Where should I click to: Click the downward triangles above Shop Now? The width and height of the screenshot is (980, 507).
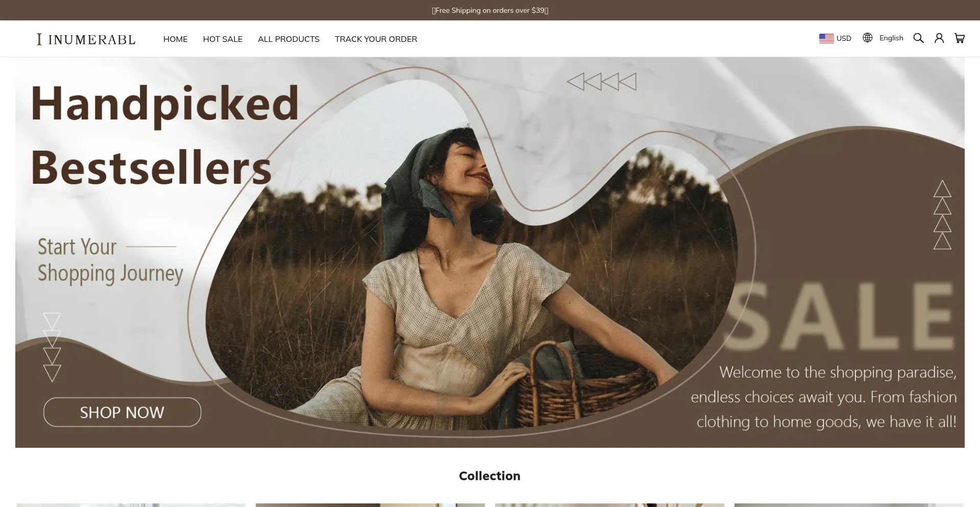point(52,347)
